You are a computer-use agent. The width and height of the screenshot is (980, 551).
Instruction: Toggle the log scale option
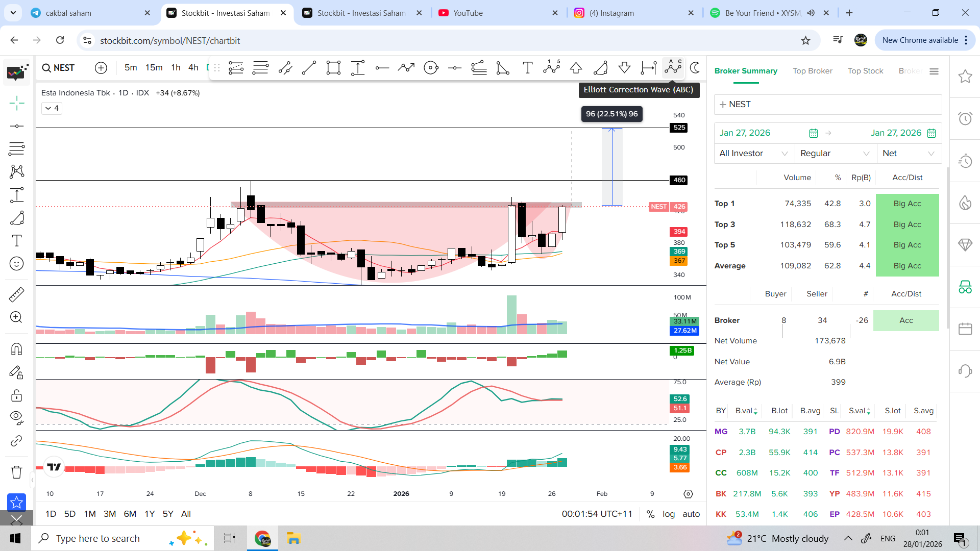pos(669,514)
